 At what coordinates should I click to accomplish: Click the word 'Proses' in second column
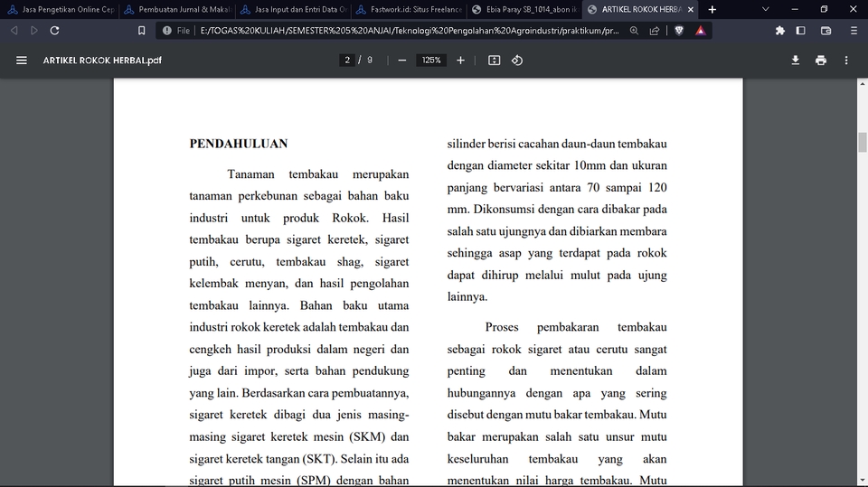[x=502, y=327]
